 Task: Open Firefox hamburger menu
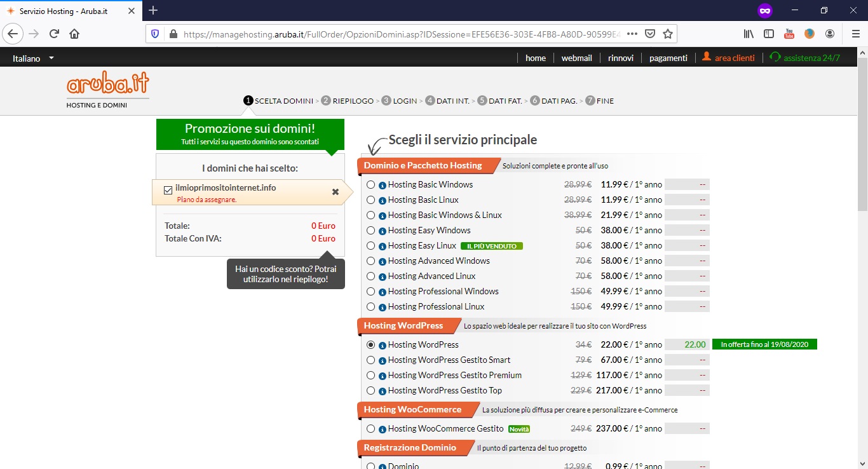point(855,34)
